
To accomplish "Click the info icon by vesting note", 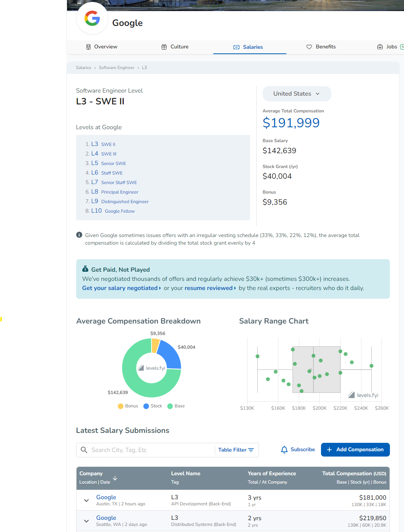I will tap(79, 235).
